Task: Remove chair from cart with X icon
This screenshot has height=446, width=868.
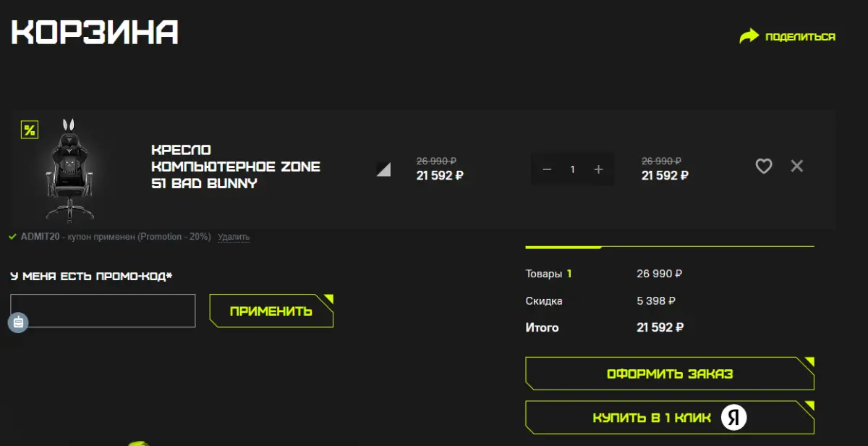Action: tap(797, 166)
